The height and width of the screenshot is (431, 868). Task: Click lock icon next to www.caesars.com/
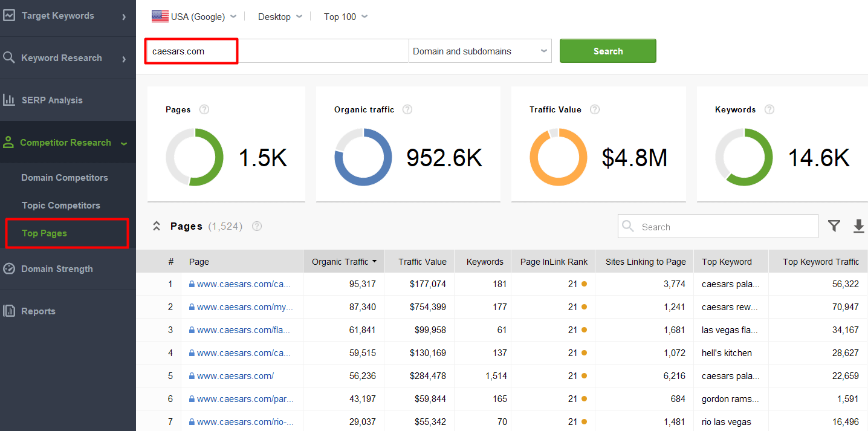[192, 376]
